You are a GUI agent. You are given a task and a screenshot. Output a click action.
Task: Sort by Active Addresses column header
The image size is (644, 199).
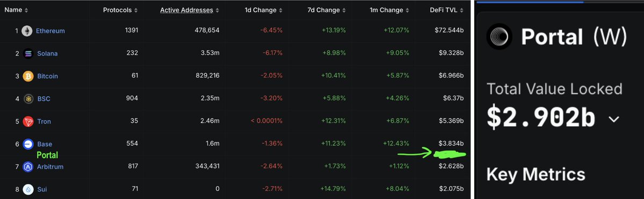click(190, 10)
